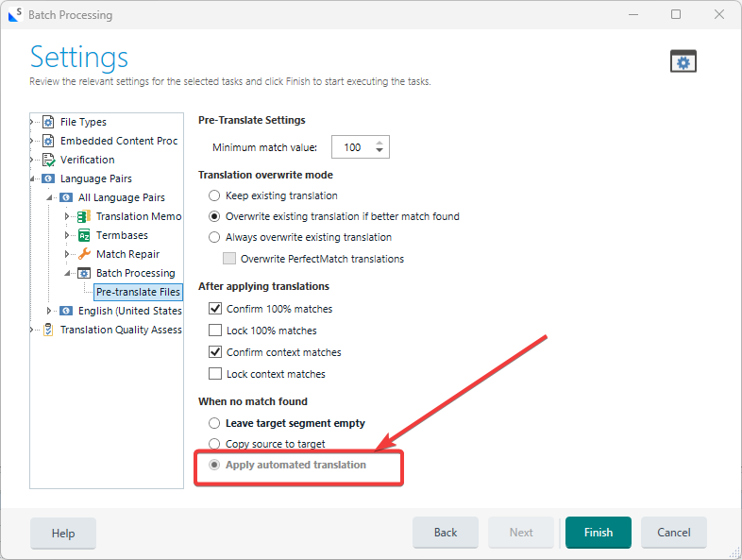The image size is (742, 560).
Task: Expand the File Types tree node
Action: click(x=32, y=122)
